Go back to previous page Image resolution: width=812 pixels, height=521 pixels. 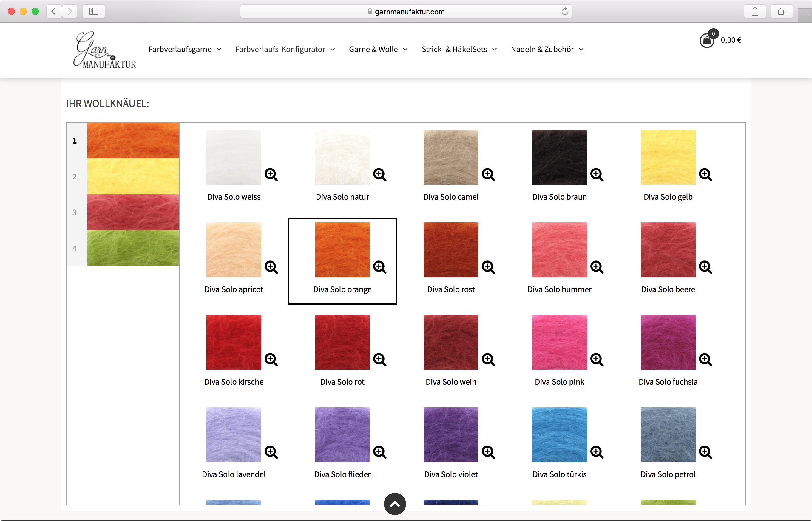(x=54, y=12)
